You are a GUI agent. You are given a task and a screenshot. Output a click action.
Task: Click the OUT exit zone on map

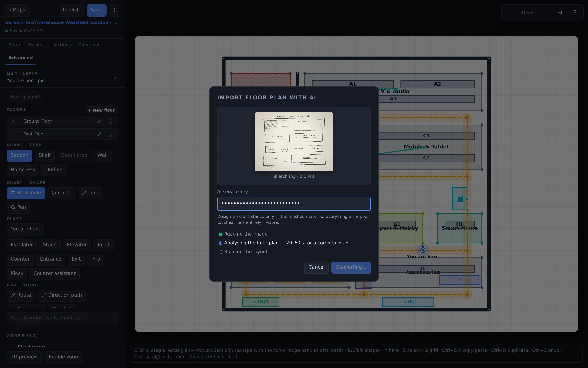261,302
